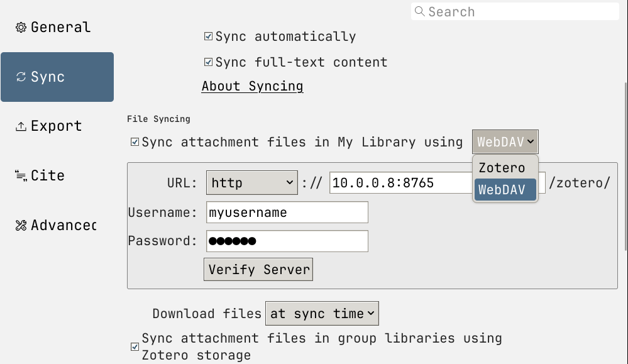This screenshot has height=364, width=628.
Task: Toggle Sync automatically checkbox
Action: click(208, 36)
